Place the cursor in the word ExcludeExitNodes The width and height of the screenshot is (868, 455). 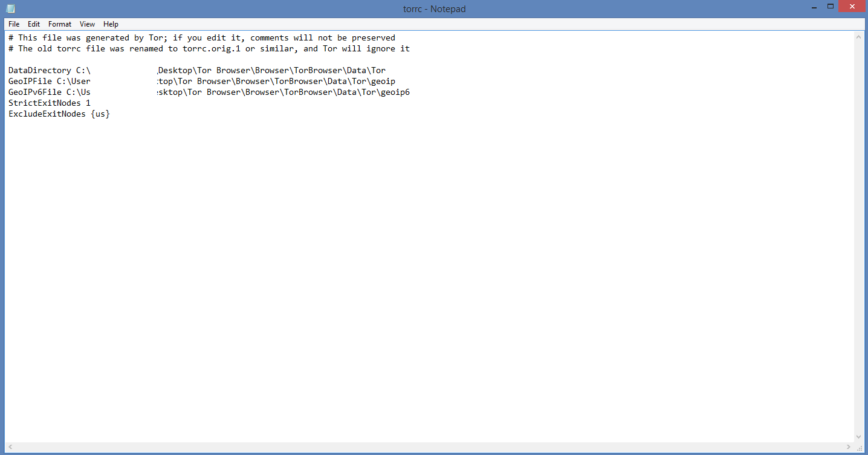47,114
